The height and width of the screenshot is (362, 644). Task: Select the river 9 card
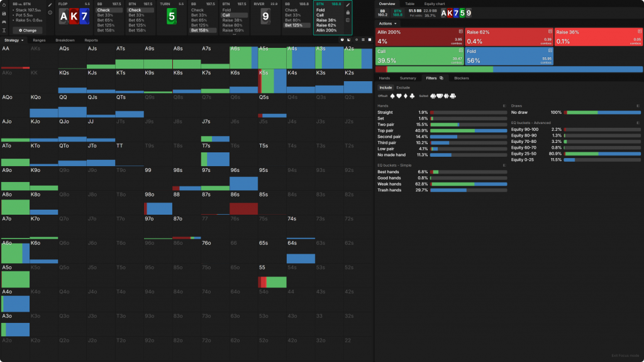tap(266, 17)
